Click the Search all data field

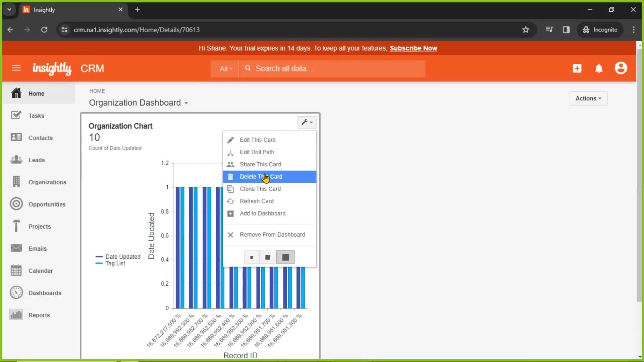(332, 69)
